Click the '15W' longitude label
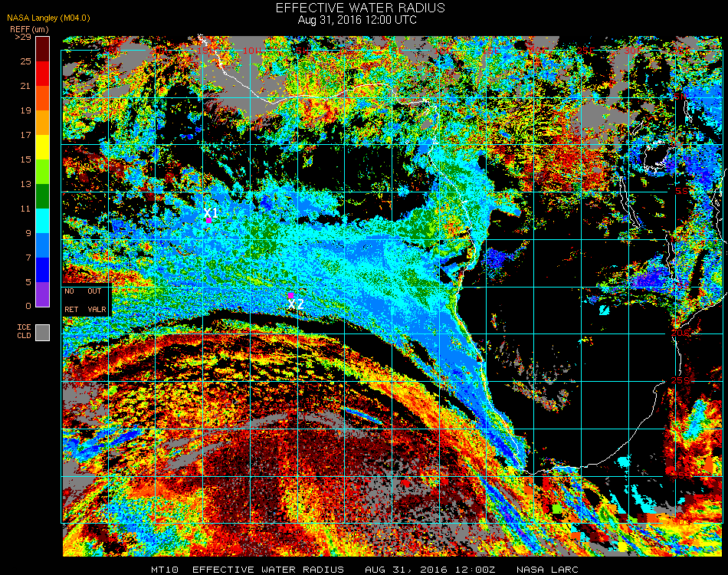Viewport: 728px width, 575px height. coord(206,50)
